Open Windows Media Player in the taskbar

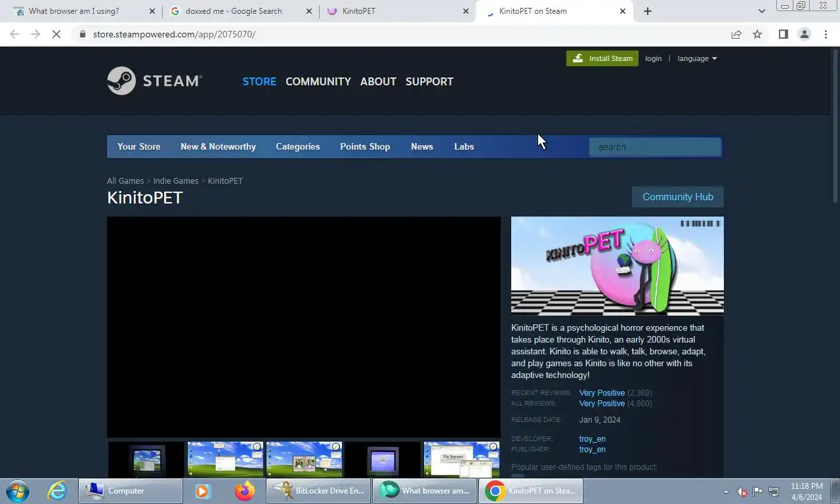click(x=203, y=491)
